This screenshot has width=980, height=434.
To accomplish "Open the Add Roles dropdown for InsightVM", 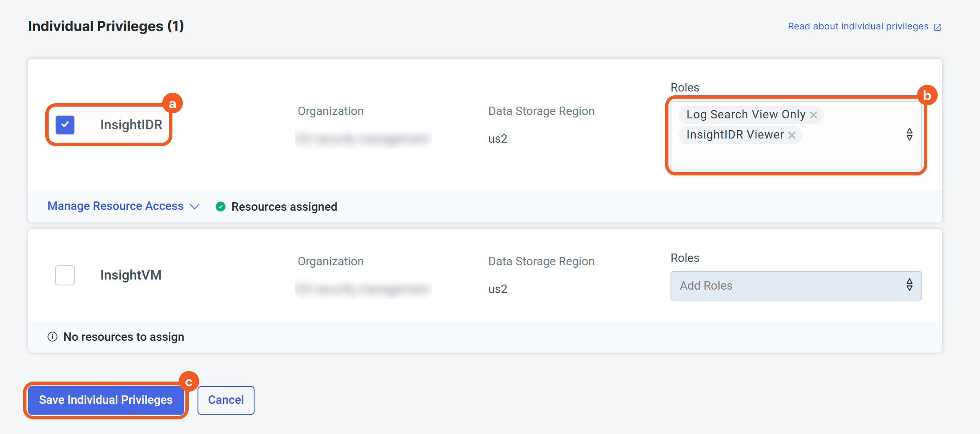I will tap(795, 285).
